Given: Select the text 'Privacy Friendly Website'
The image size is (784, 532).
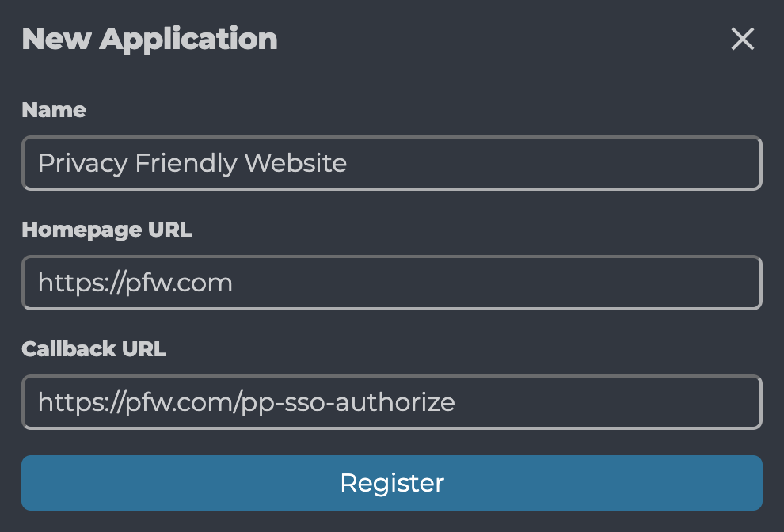Looking at the screenshot, I should point(191,163).
